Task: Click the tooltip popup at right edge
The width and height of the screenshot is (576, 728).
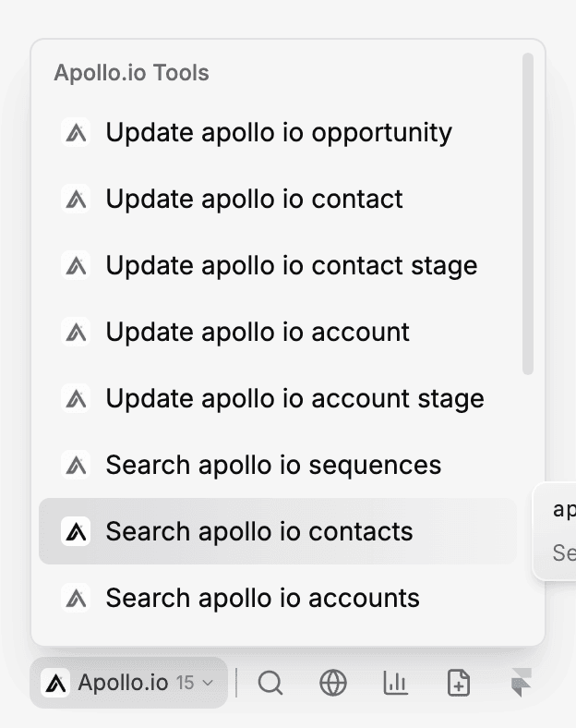Action: (x=558, y=532)
